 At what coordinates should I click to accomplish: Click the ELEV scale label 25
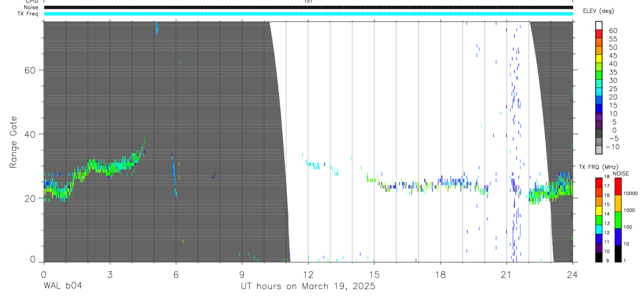click(613, 89)
